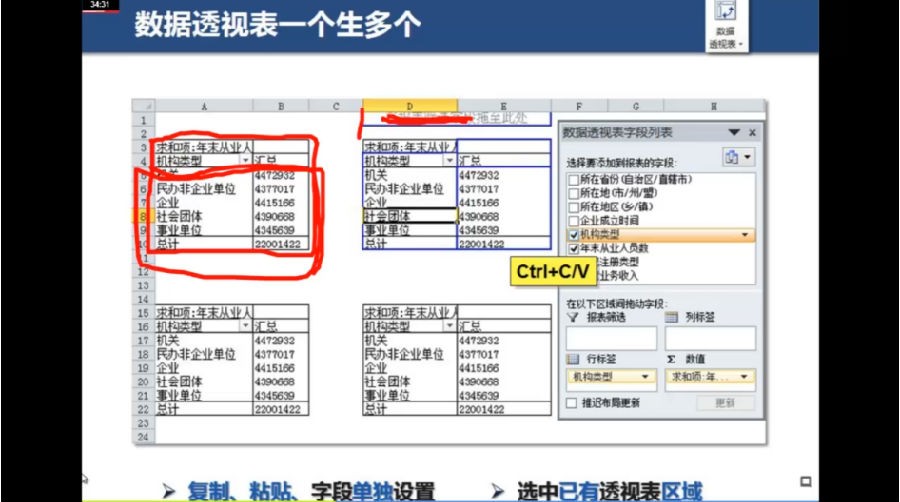Select cell B17 value 4472932
The height and width of the screenshot is (502, 900).
(x=281, y=340)
